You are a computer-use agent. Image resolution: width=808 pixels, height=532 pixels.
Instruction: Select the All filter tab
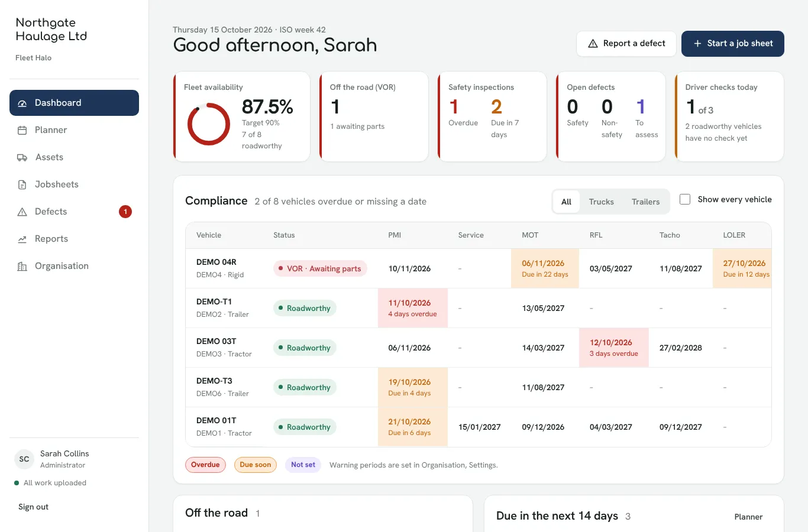tap(566, 202)
